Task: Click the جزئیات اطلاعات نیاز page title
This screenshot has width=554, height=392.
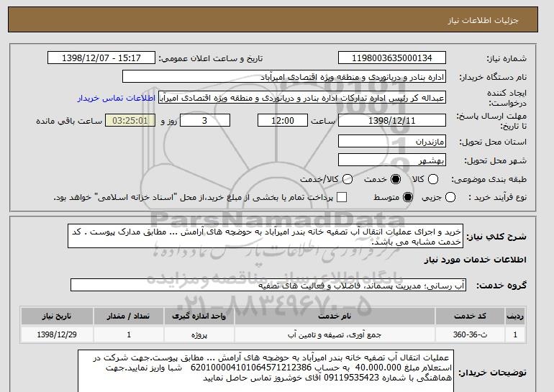Action: (483, 20)
